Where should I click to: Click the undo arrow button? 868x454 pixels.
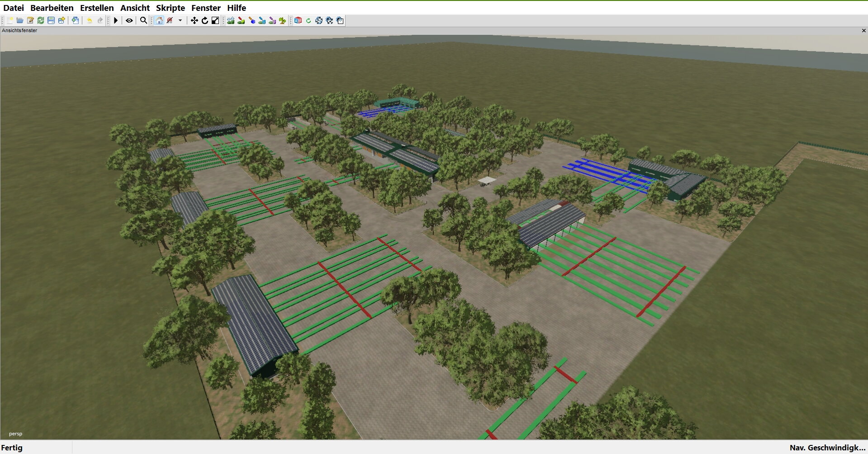pos(89,20)
